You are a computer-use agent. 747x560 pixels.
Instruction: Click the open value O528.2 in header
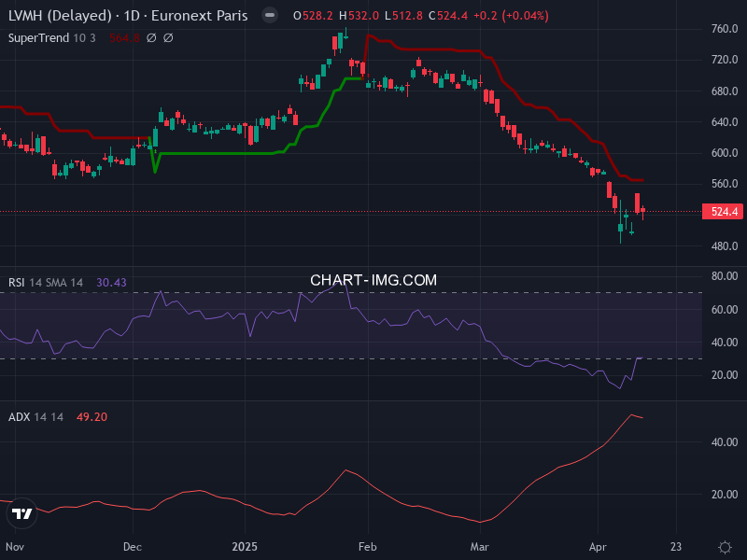click(313, 16)
